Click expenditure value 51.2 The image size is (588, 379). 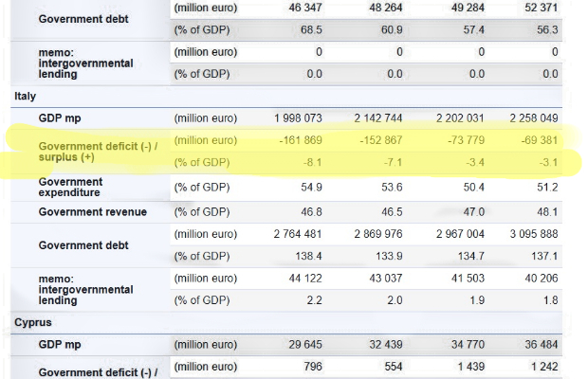point(547,188)
